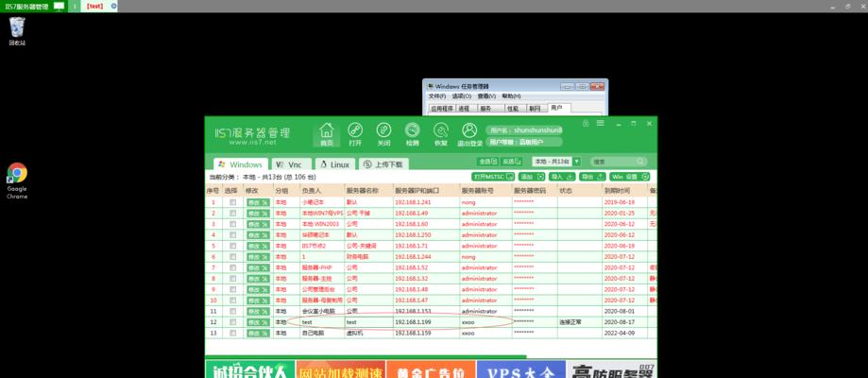Click the 到期时间 column header
The height and width of the screenshot is (378, 868).
(625, 190)
